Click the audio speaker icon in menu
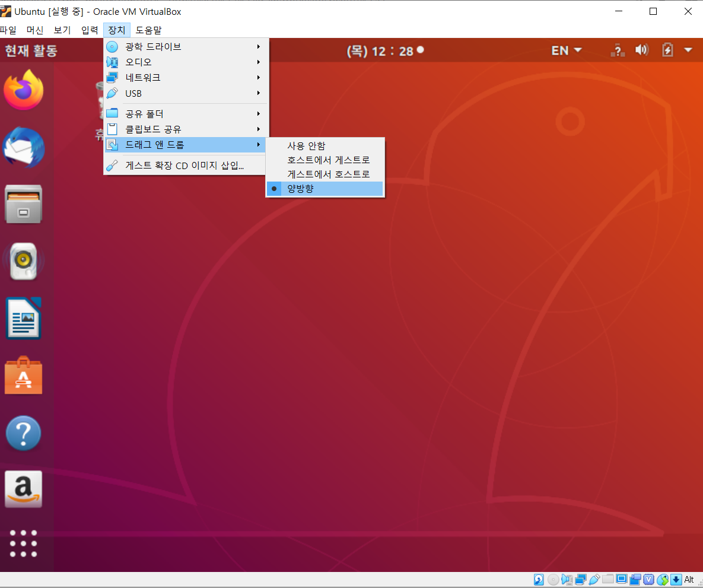The width and height of the screenshot is (703, 588). (112, 62)
